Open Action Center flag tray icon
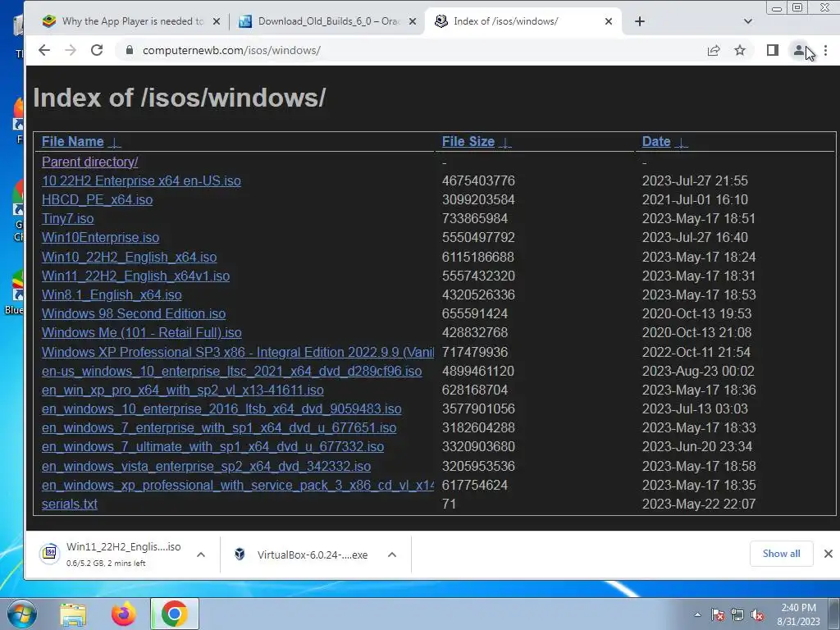840x630 pixels. click(x=717, y=614)
